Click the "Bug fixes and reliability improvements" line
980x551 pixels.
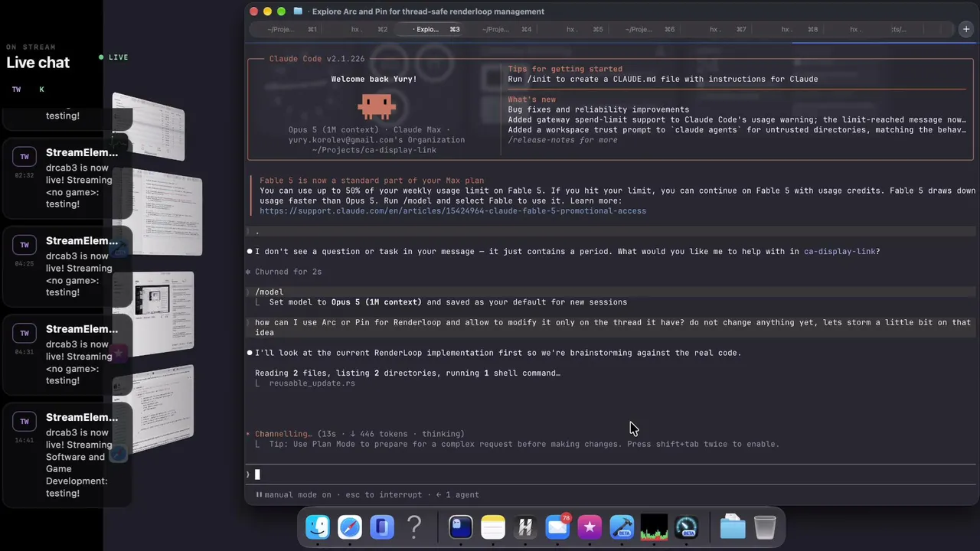point(598,109)
